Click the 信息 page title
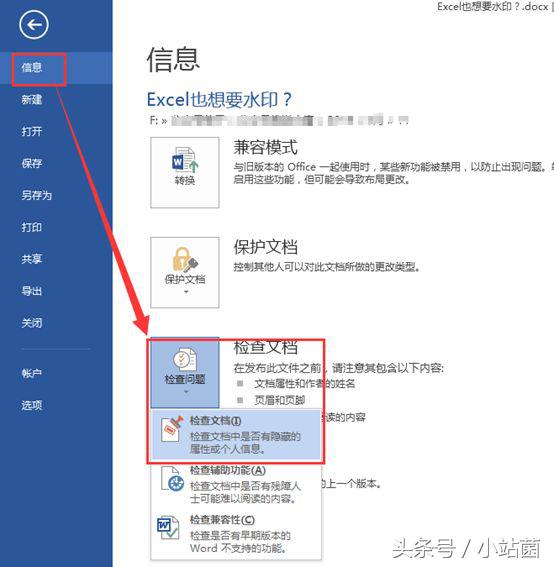Image resolution: width=554 pixels, height=567 pixels. click(x=173, y=59)
